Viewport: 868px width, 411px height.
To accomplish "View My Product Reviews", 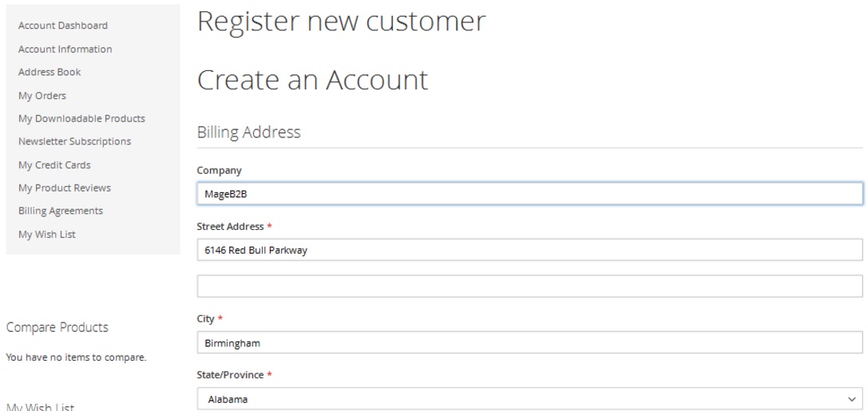I will (65, 188).
